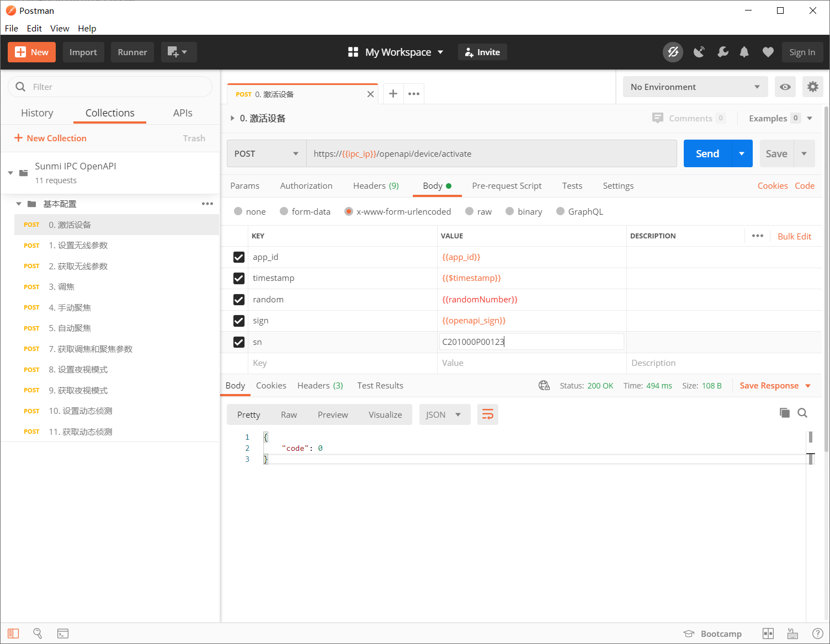Click the new tab plus icon

point(393,94)
